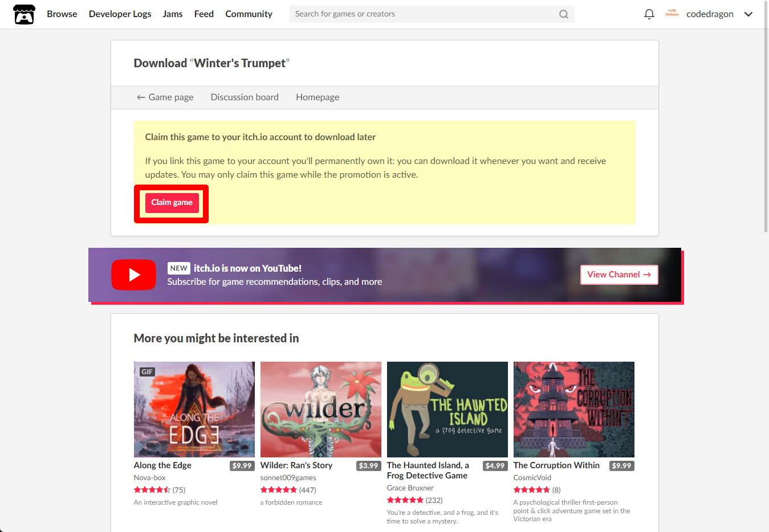Click Wilder star rating (447)
769x532 pixels.
tap(288, 490)
